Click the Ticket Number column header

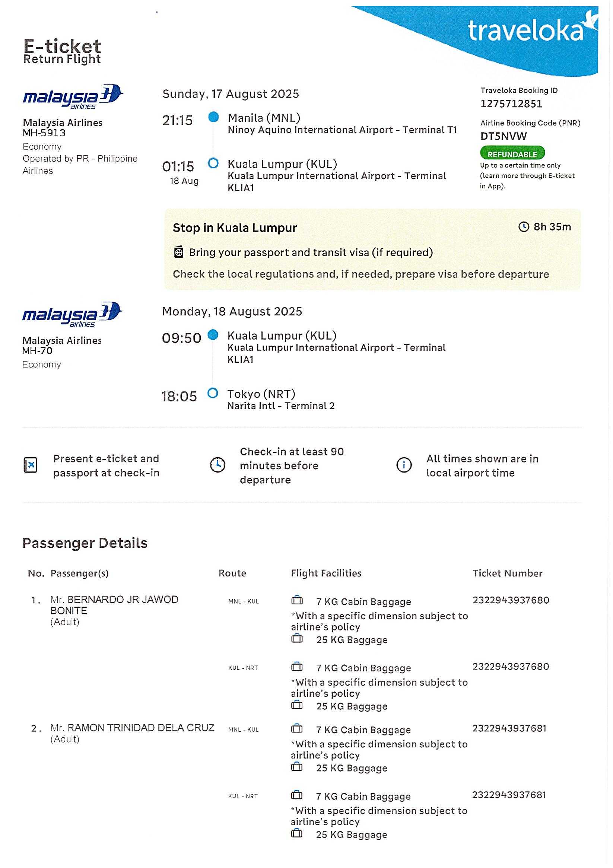tap(507, 573)
